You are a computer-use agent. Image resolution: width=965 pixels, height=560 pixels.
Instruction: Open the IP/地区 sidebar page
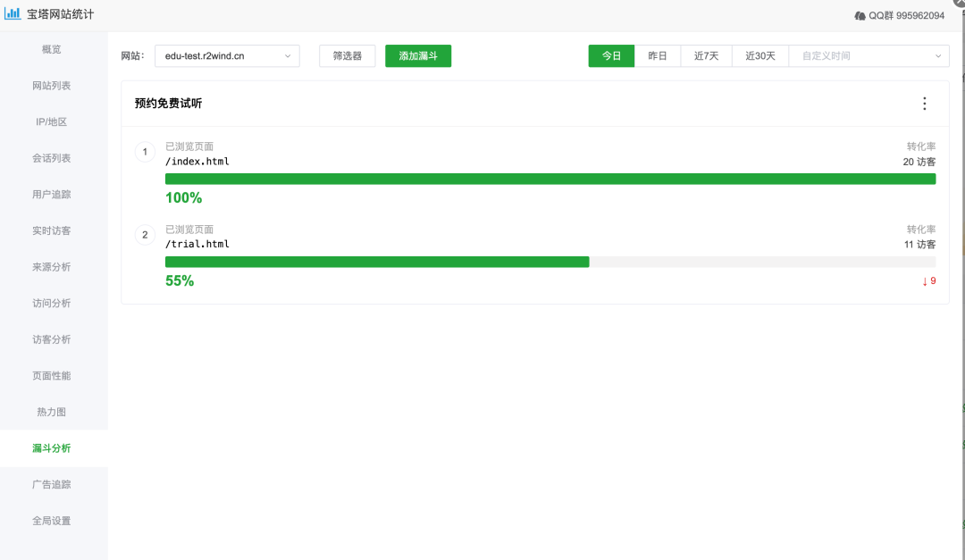(x=52, y=121)
